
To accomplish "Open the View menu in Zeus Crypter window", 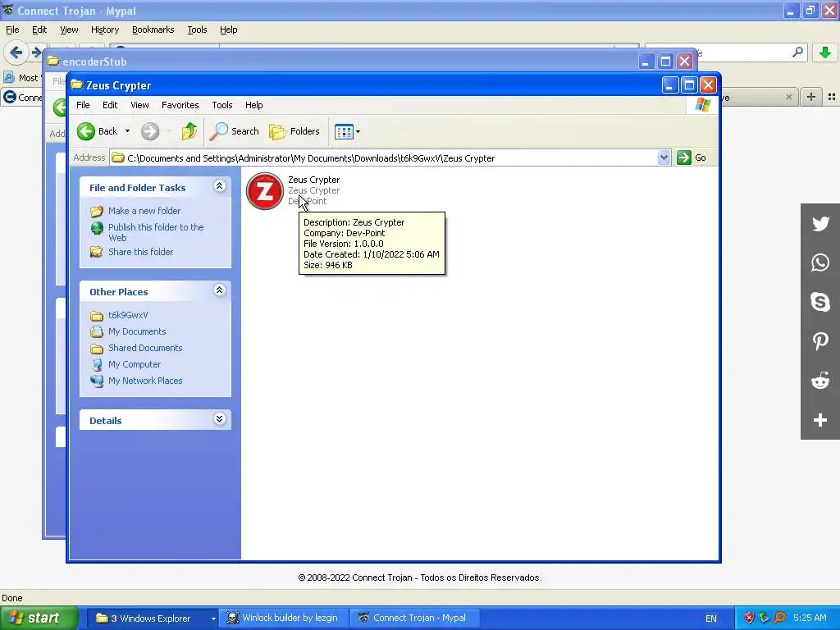I will pyautogui.click(x=139, y=105).
